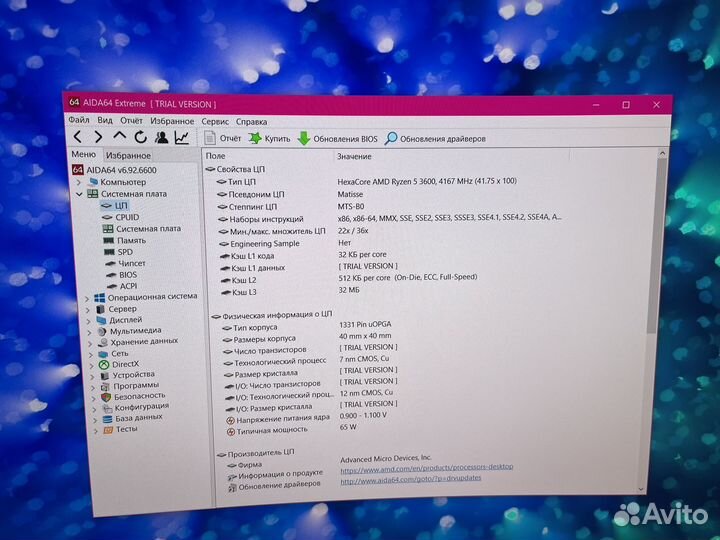The height and width of the screenshot is (540, 720).
Task: Switch to the Меню tab
Action: click(x=84, y=154)
